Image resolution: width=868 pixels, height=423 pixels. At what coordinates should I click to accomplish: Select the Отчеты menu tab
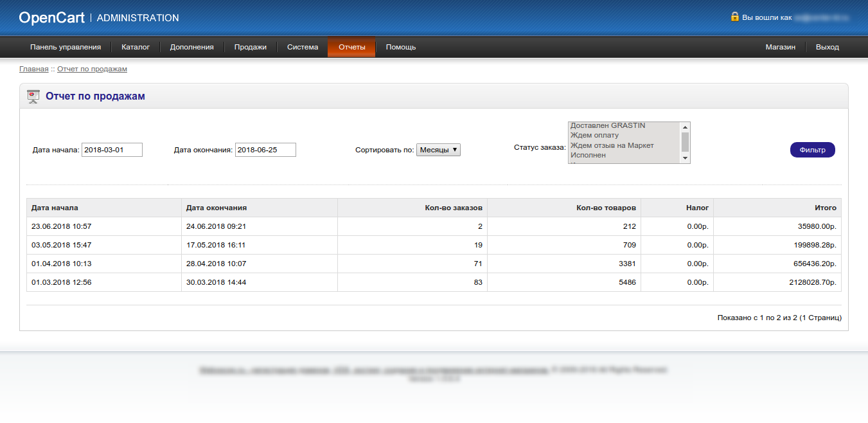pos(352,47)
